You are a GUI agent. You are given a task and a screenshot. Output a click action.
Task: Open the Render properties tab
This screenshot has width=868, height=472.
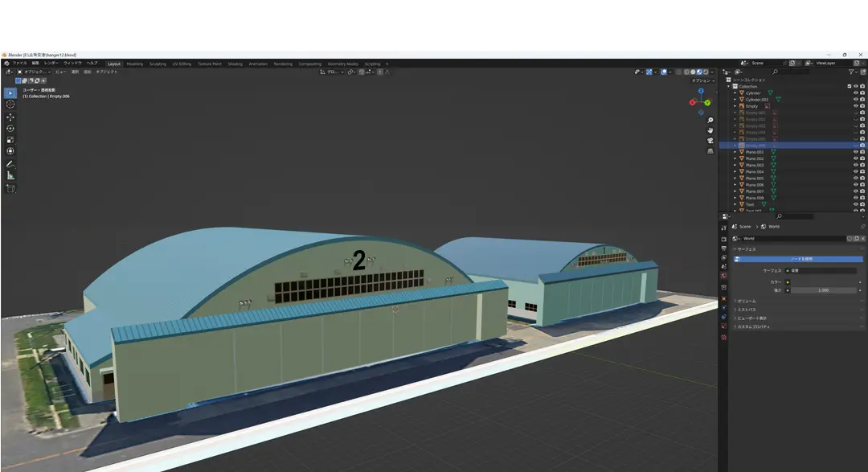(723, 240)
